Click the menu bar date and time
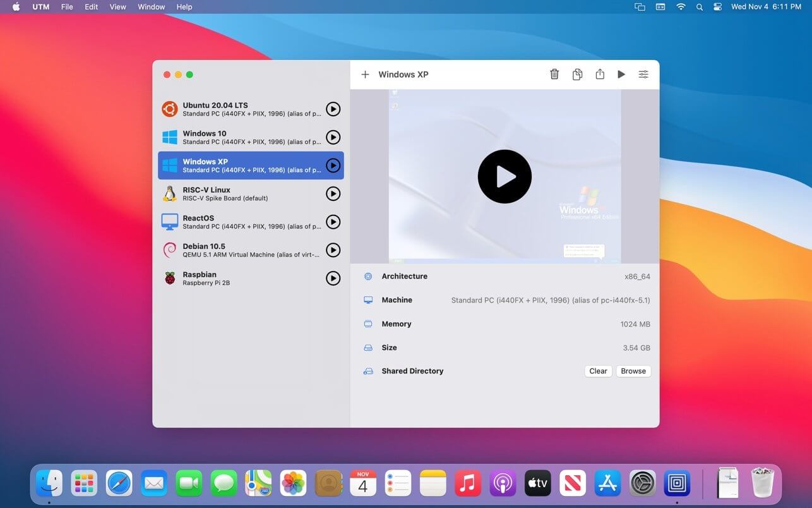Screen dimensions: 812x508 (x=766, y=7)
